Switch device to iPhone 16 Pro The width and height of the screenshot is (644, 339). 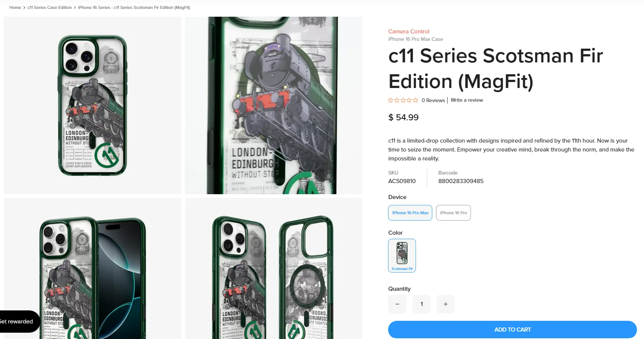(453, 213)
